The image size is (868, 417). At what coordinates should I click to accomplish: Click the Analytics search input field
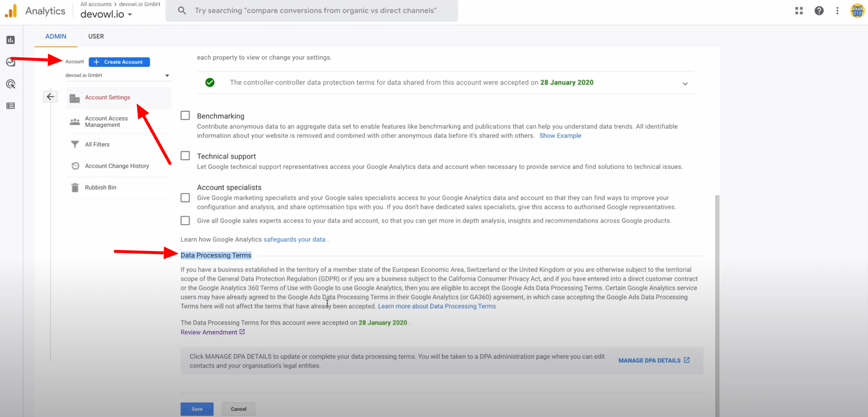tap(315, 11)
